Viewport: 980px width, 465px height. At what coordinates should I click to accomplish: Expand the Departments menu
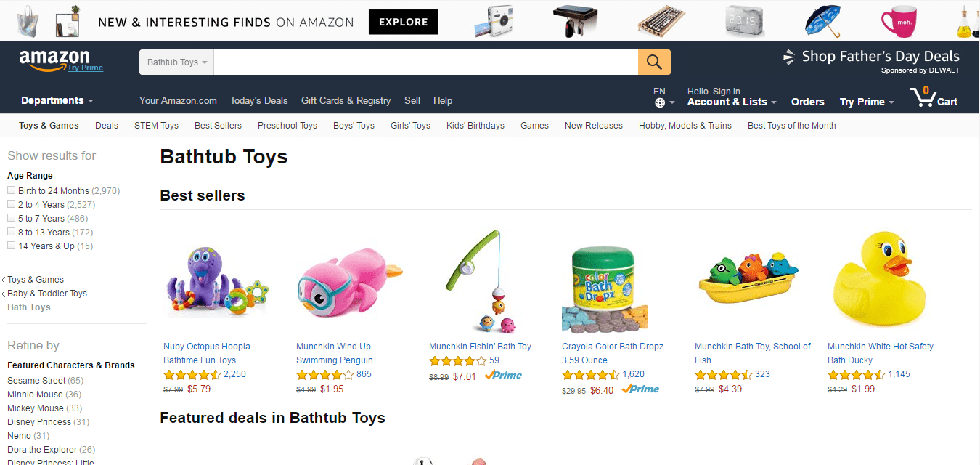57,101
